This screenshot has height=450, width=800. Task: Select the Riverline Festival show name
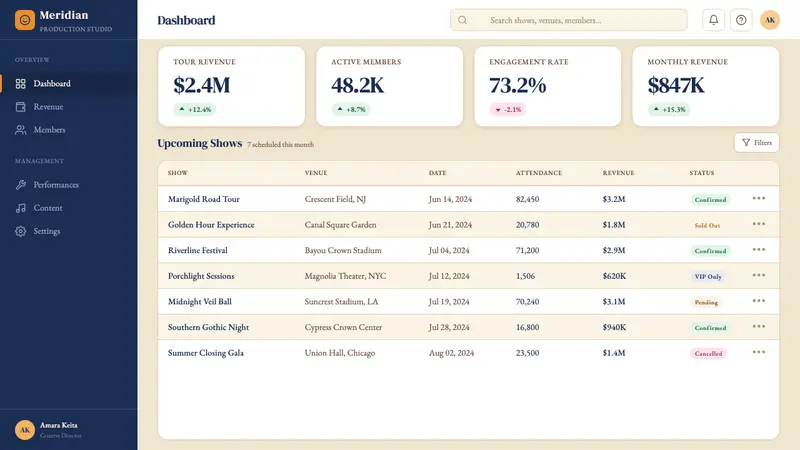[197, 250]
